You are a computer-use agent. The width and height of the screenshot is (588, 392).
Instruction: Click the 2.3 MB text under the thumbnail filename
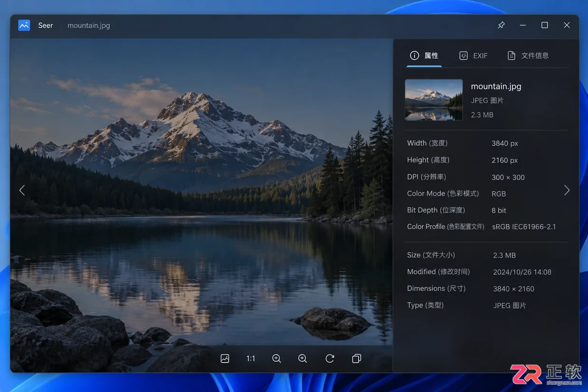[482, 115]
